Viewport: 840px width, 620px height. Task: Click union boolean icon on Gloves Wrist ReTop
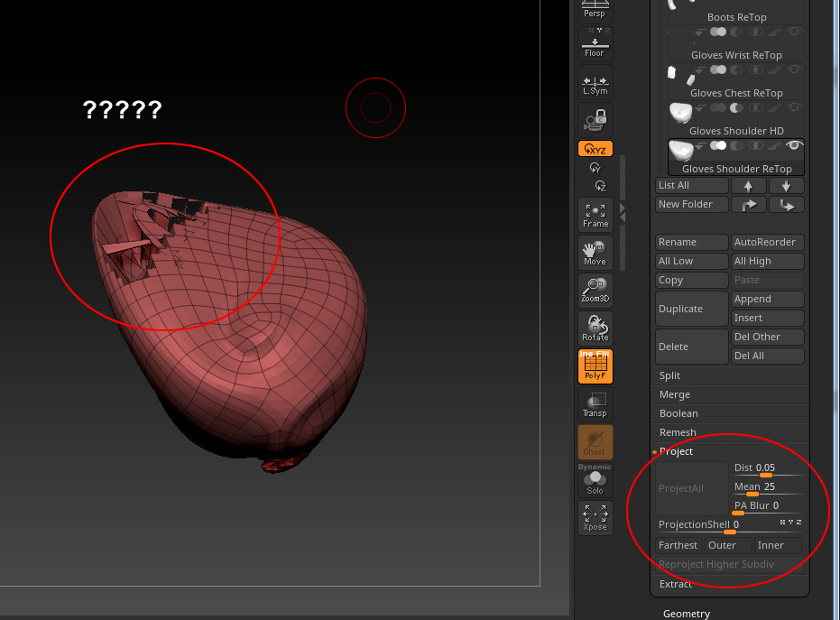pyautogui.click(x=718, y=32)
